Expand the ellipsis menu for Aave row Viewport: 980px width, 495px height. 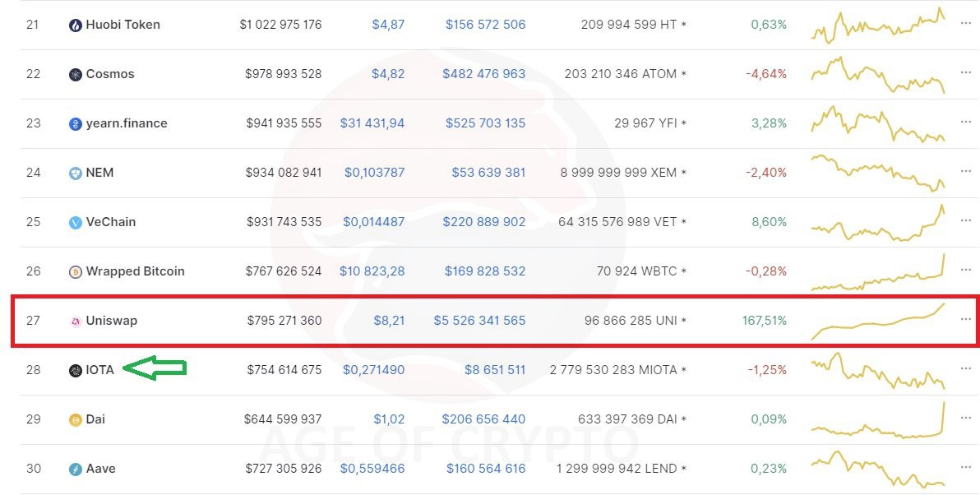pos(966,467)
